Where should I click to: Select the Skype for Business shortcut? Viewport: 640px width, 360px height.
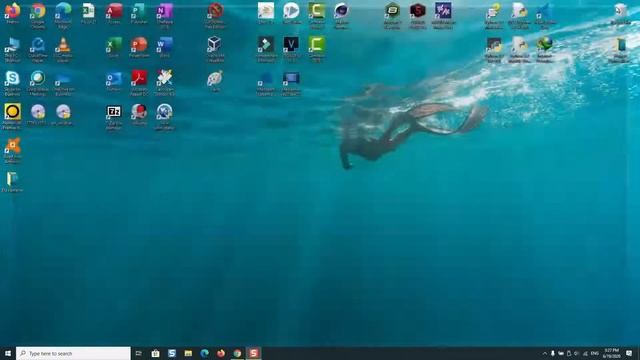point(12,83)
